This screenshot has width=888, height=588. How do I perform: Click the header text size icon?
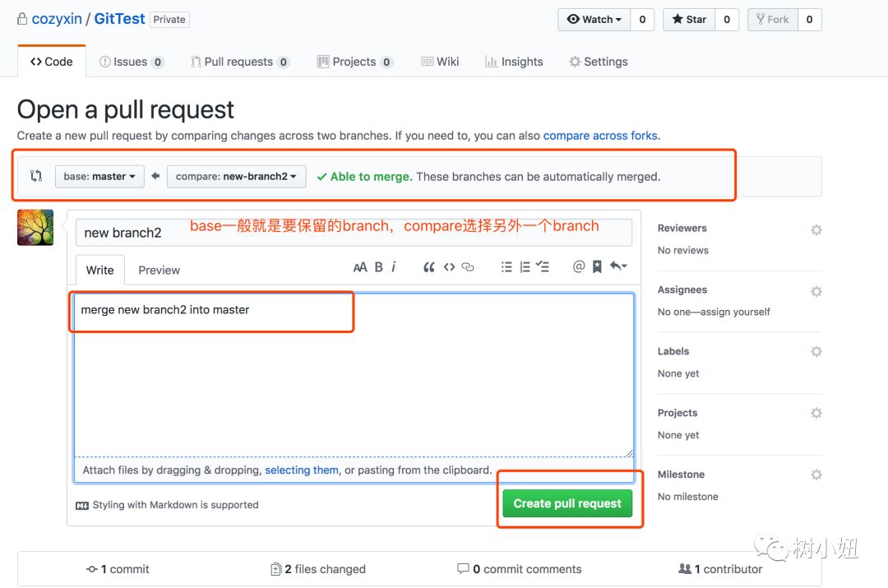click(359, 266)
